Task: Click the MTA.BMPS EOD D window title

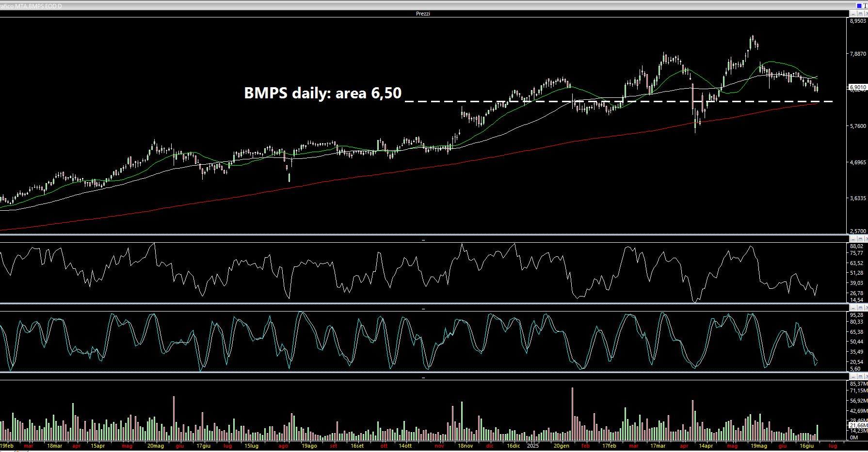Action: [31, 6]
